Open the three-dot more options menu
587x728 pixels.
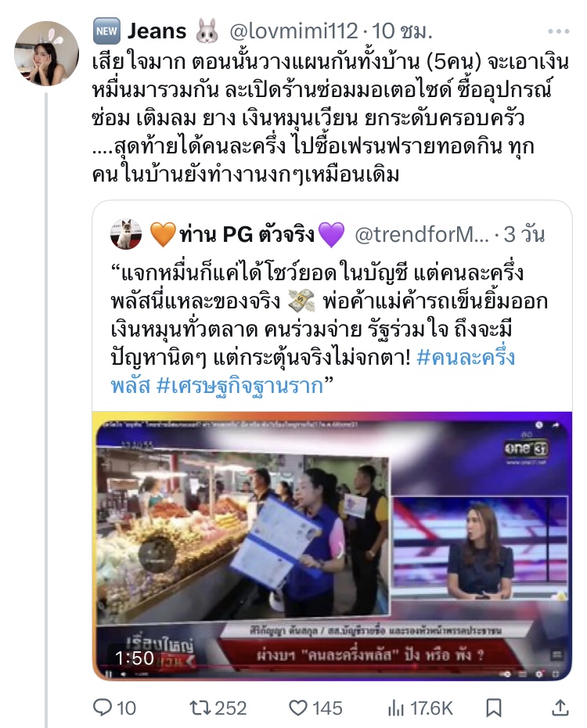pyautogui.click(x=558, y=31)
